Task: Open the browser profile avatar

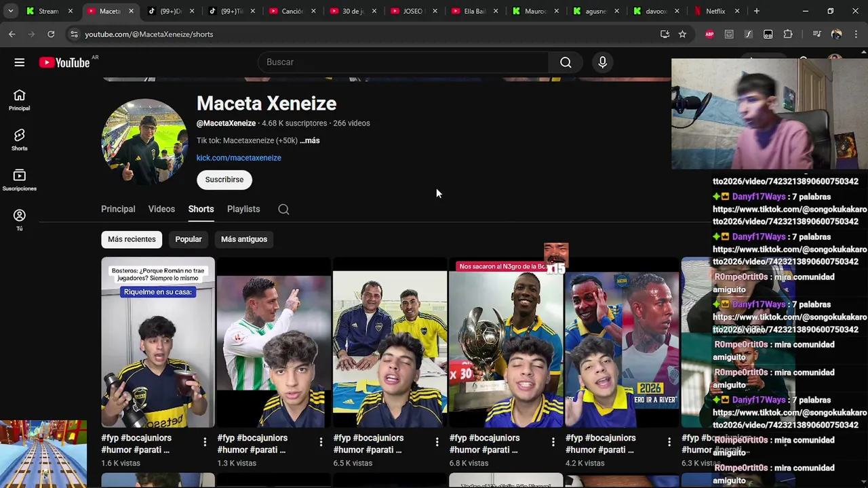Action: (x=836, y=34)
